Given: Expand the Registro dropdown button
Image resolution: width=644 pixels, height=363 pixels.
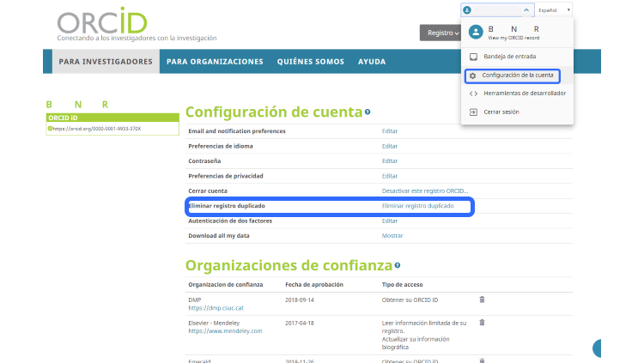Looking at the screenshot, I should pos(443,33).
